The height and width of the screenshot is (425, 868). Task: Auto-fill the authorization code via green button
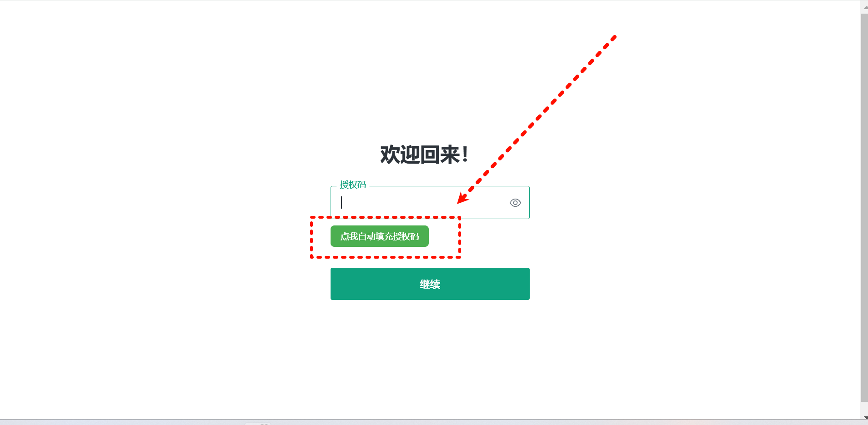click(380, 236)
